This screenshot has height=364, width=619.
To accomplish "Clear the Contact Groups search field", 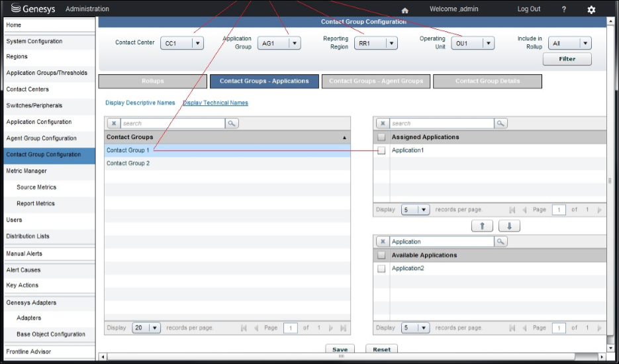I will tap(114, 124).
